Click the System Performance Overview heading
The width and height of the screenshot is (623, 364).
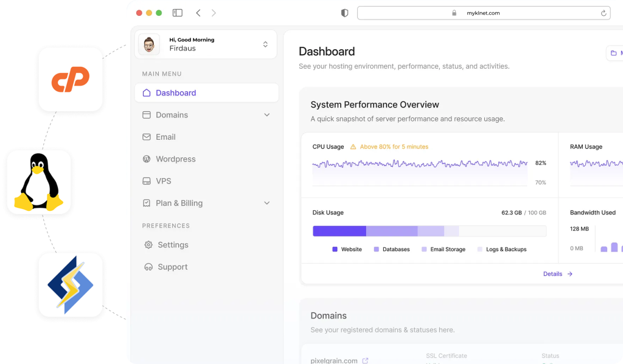375,105
